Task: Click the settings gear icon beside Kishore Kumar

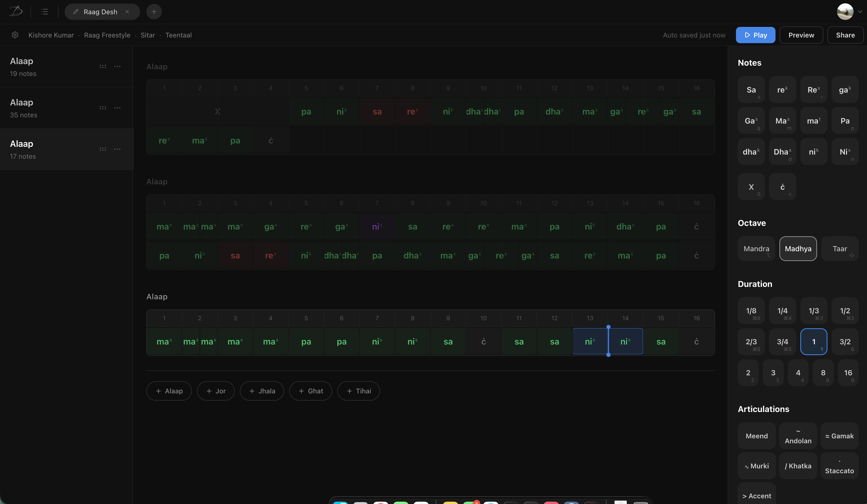Action: pos(15,35)
